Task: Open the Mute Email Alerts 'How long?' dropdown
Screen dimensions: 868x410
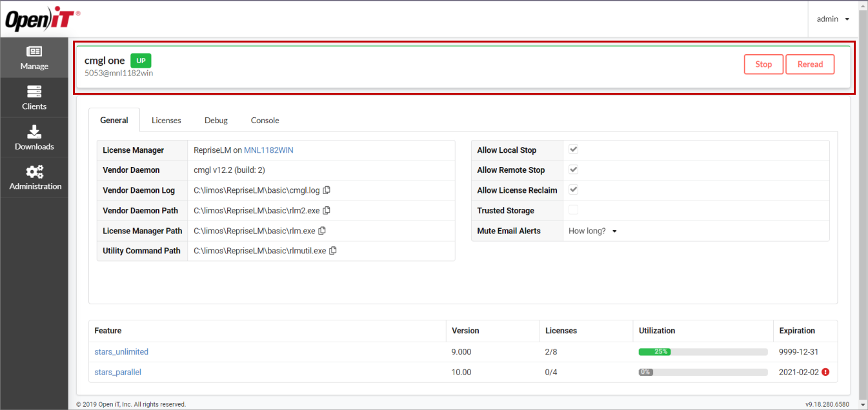Action: coord(592,231)
